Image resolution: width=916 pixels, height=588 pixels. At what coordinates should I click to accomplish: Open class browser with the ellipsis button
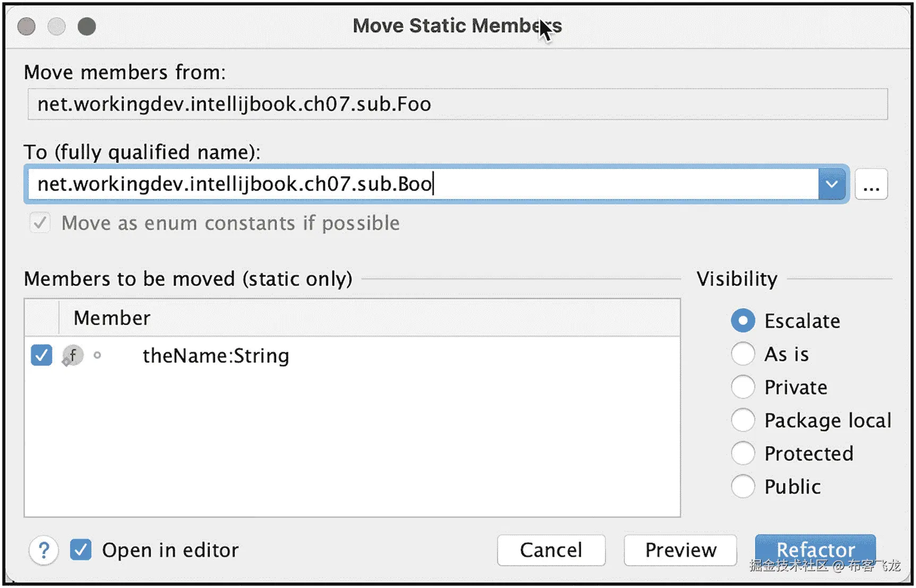pyautogui.click(x=871, y=185)
